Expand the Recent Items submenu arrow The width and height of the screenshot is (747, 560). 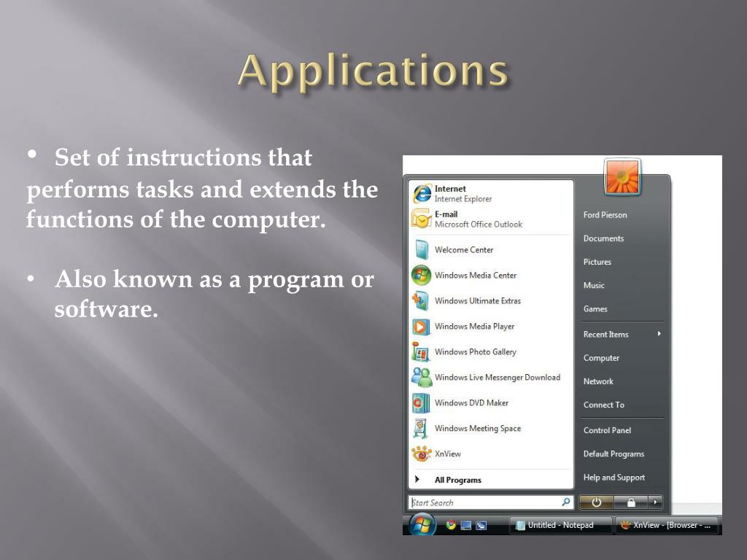pyautogui.click(x=659, y=334)
